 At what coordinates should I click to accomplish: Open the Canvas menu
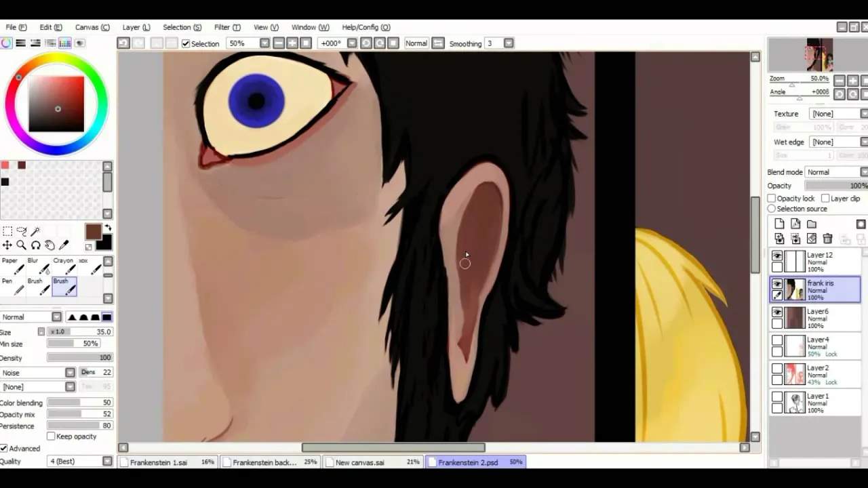[92, 27]
